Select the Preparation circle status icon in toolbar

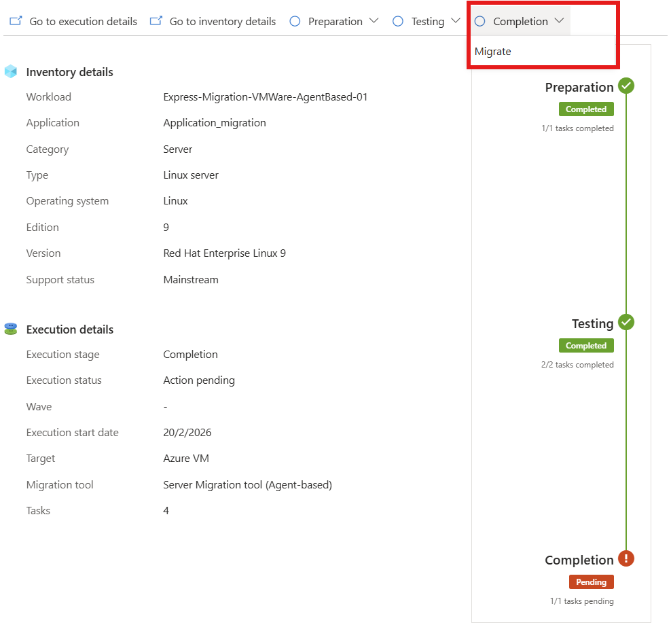point(295,21)
